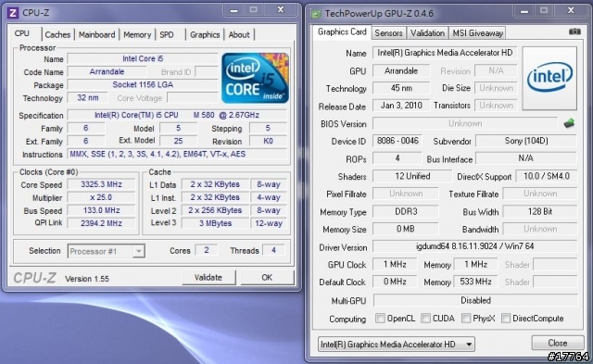
Task: Toggle the DirectCompute checkbox
Action: tap(506, 319)
